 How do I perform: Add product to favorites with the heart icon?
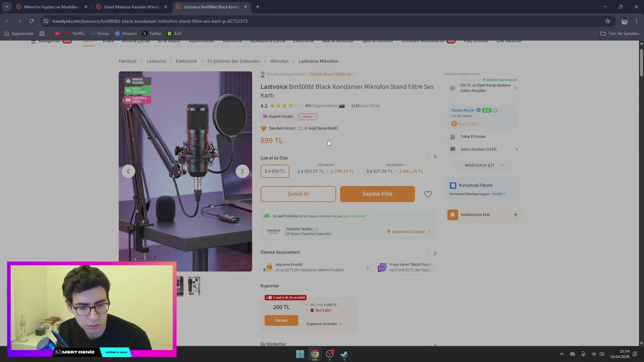pos(428,194)
